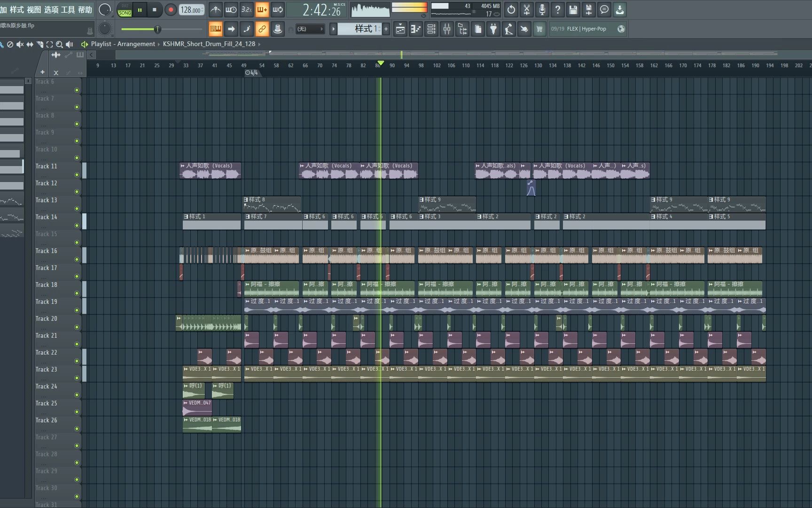Show the Playlist window icon
This screenshot has width=812, height=508.
[x=400, y=29]
